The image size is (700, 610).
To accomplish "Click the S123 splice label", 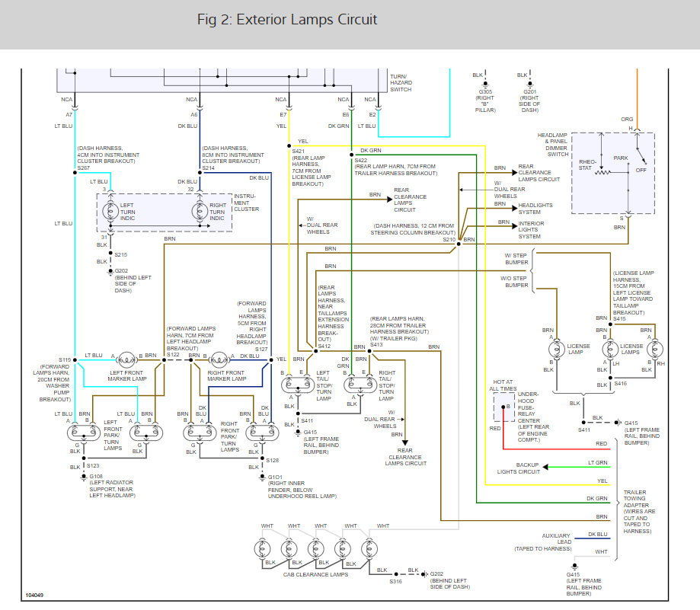I will pyautogui.click(x=93, y=466).
